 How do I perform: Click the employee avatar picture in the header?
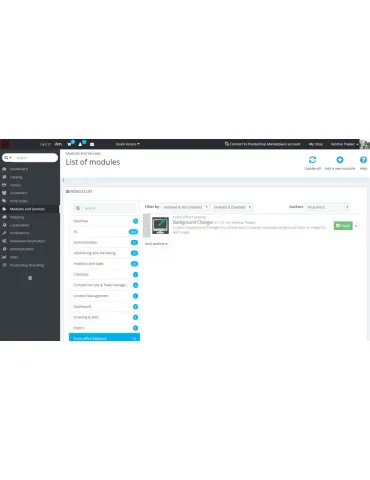365,144
